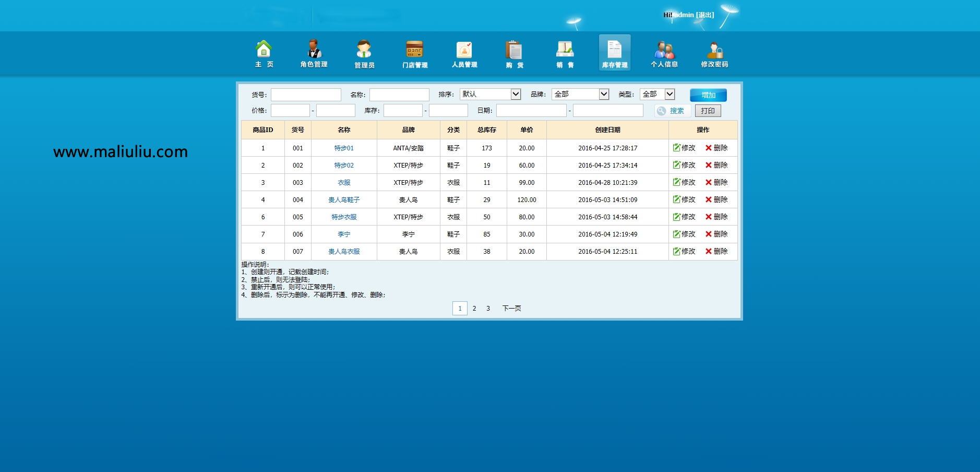Open the 人员管理 staff management icon
The height and width of the screenshot is (472, 980).
click(x=465, y=52)
